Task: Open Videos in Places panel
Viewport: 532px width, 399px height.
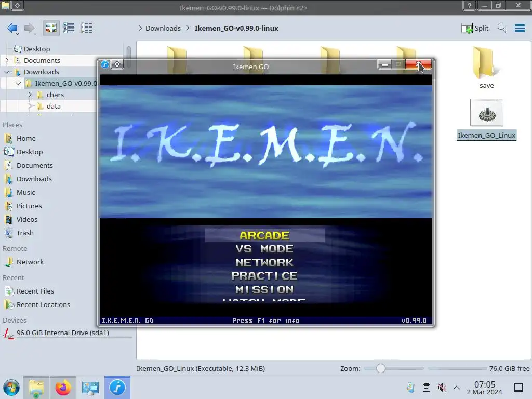Action: pos(27,220)
